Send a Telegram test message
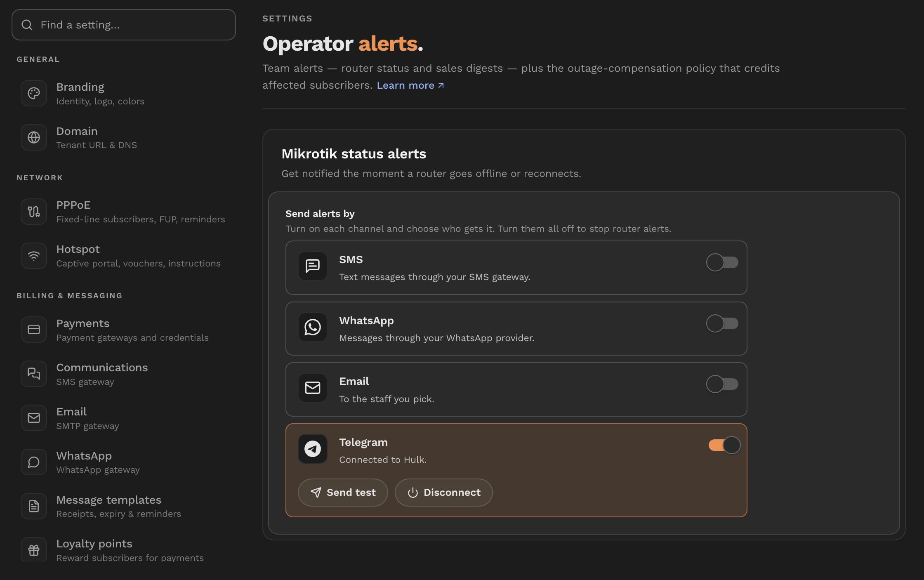 [x=343, y=493]
